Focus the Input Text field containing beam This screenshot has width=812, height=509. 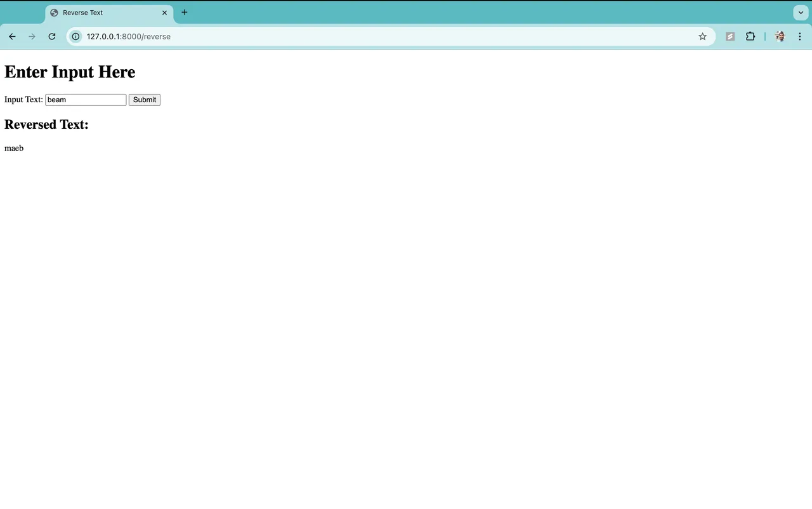click(x=86, y=100)
